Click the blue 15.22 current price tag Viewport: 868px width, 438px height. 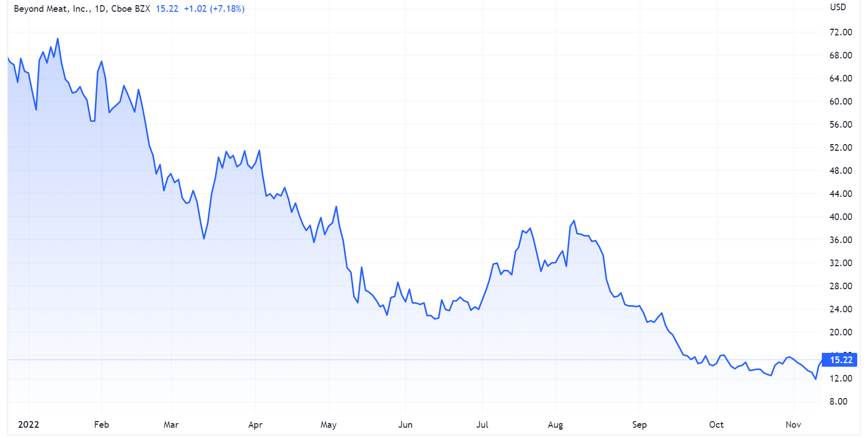tap(840, 360)
